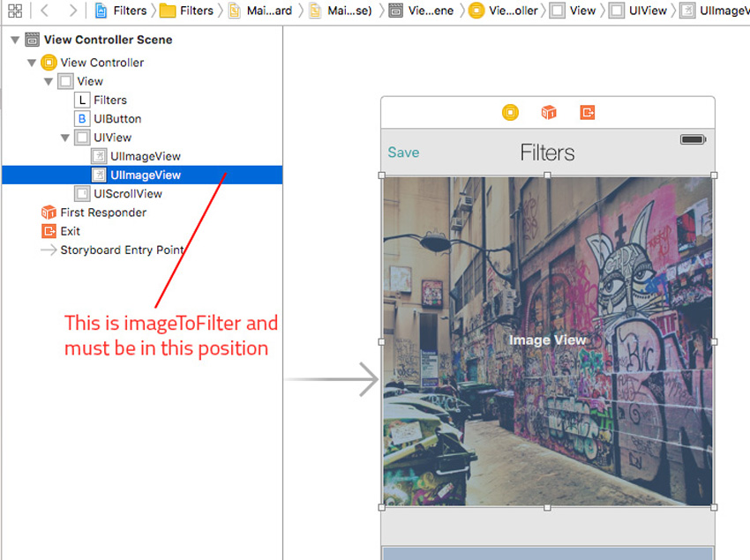Select the UIView breadcrumb item

point(638,11)
